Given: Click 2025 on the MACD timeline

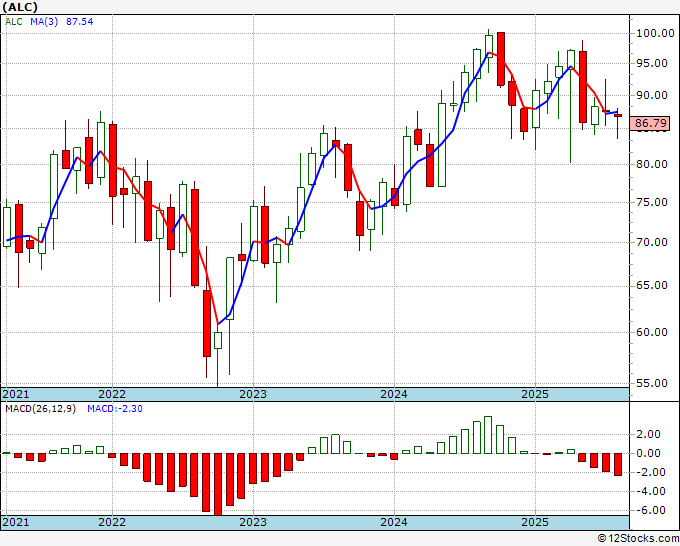Looking at the screenshot, I should 535,522.
